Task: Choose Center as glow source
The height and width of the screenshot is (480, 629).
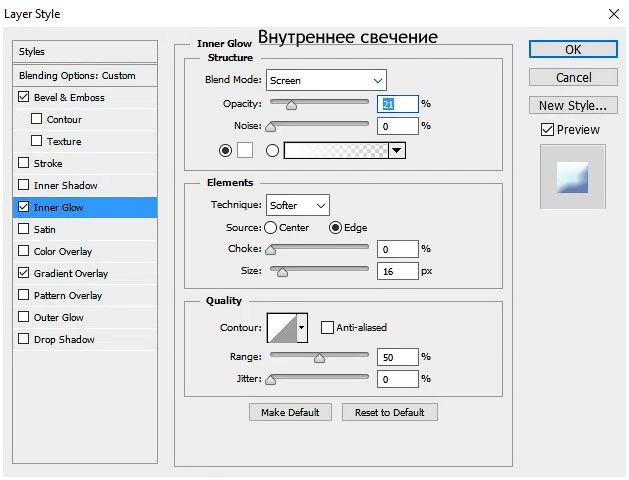Action: tap(270, 228)
